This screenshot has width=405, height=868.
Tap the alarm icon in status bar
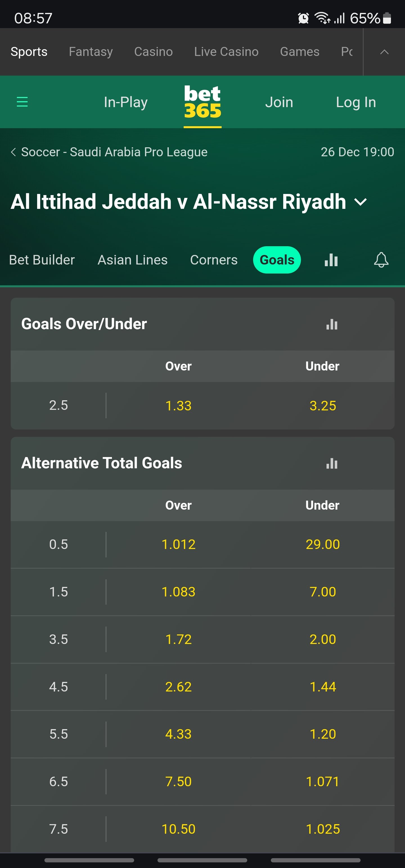[303, 18]
